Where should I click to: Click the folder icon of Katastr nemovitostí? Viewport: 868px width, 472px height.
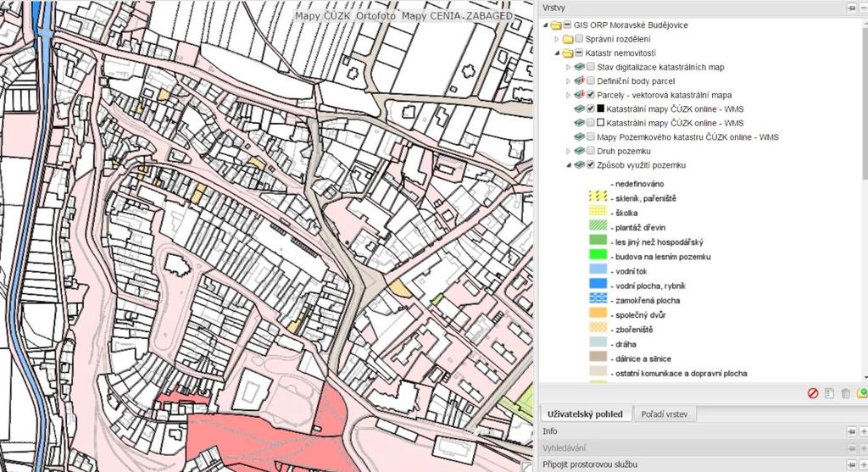tap(567, 53)
